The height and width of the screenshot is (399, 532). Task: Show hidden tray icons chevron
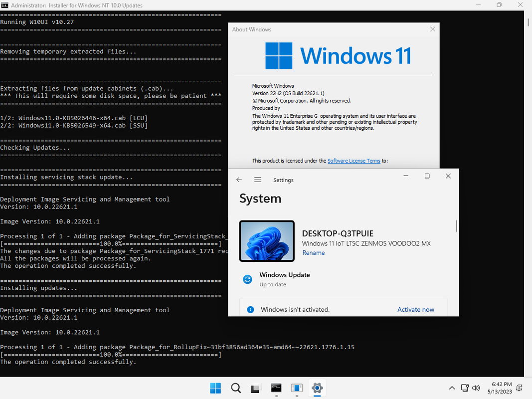point(452,388)
